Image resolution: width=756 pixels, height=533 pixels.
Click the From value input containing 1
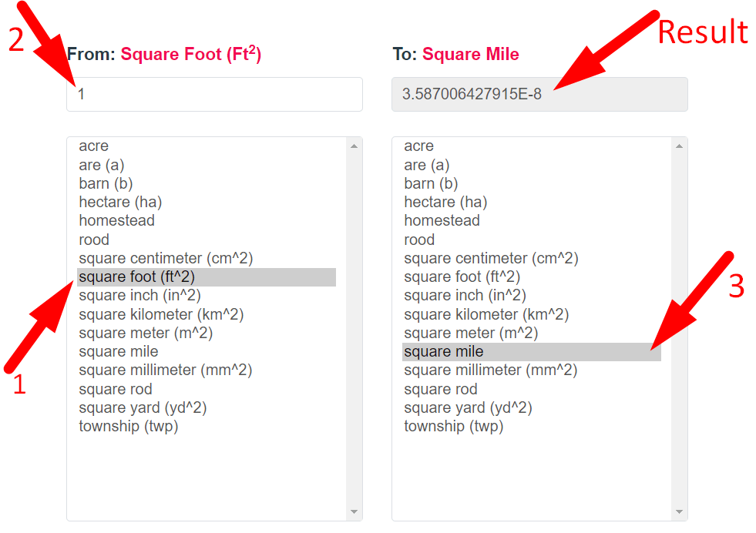tap(214, 94)
